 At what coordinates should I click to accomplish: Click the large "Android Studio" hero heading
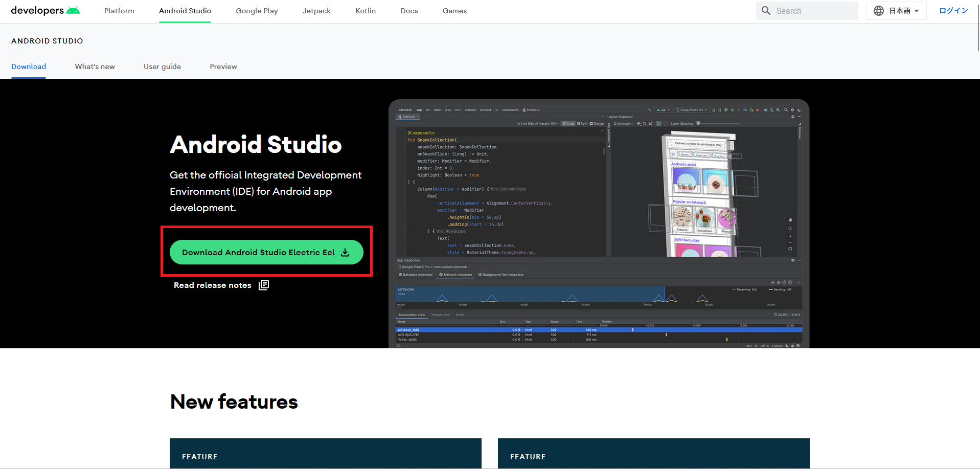[256, 144]
